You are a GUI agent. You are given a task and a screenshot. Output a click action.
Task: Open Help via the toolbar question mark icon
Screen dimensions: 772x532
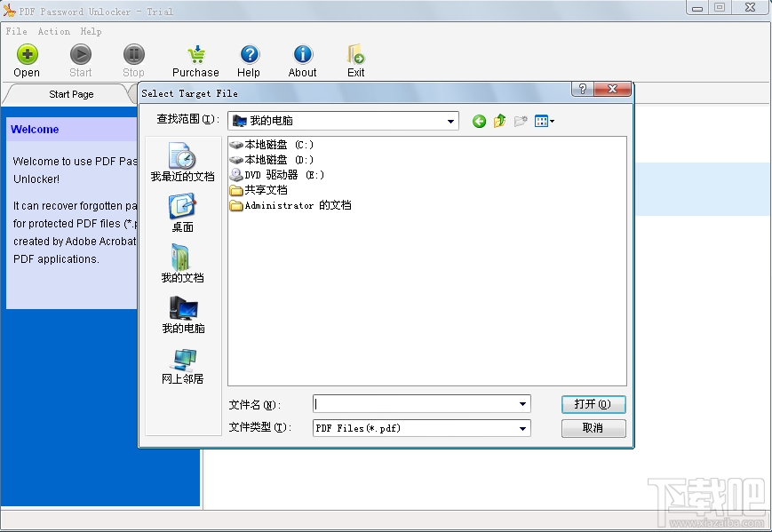coord(249,59)
